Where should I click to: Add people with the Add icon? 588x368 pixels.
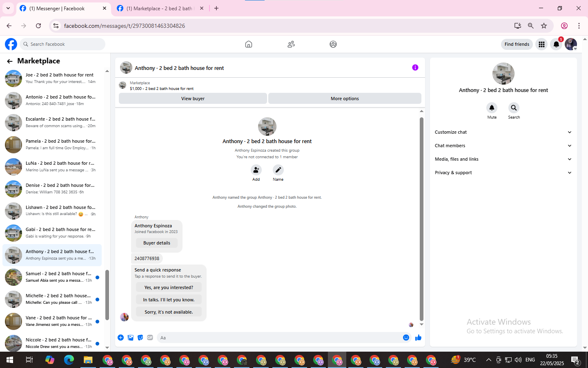click(256, 170)
